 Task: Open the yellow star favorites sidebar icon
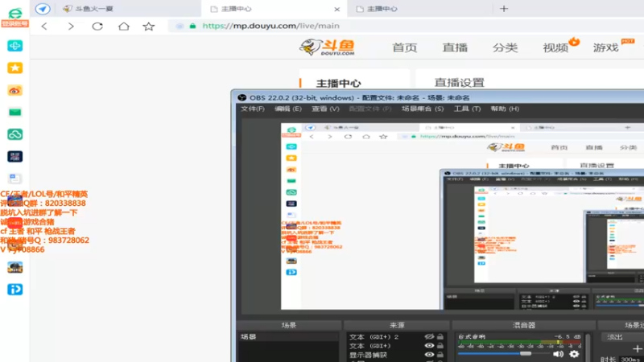(14, 68)
